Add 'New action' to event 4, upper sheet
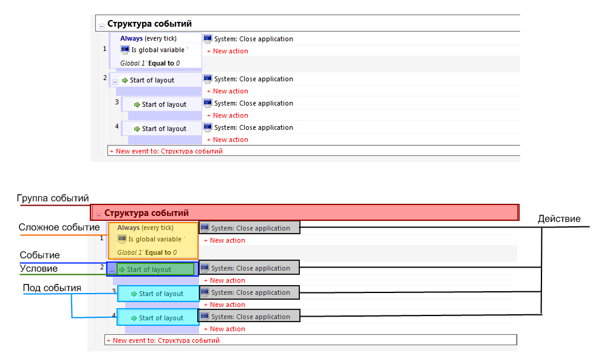The image size is (607, 364). (227, 140)
